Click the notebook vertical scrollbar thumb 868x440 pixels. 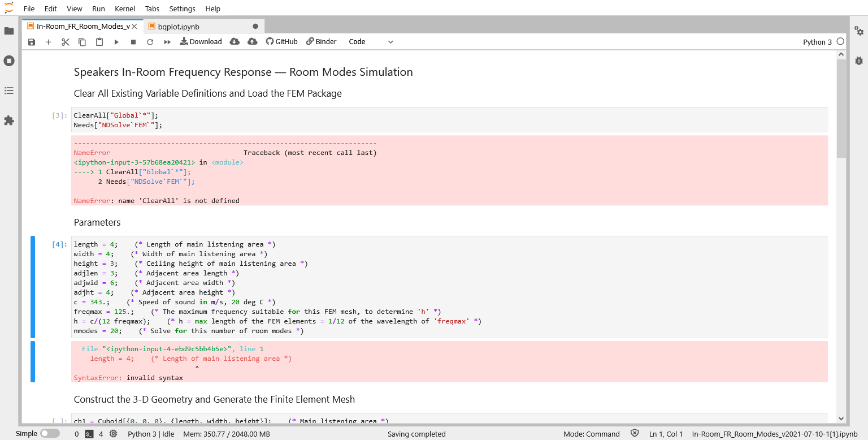click(841, 109)
